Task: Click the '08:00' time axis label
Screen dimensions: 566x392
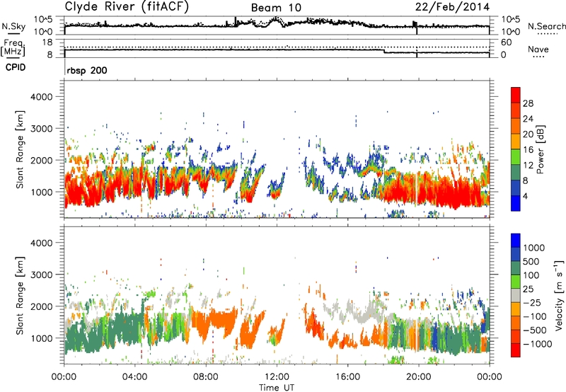Action: coord(206,377)
